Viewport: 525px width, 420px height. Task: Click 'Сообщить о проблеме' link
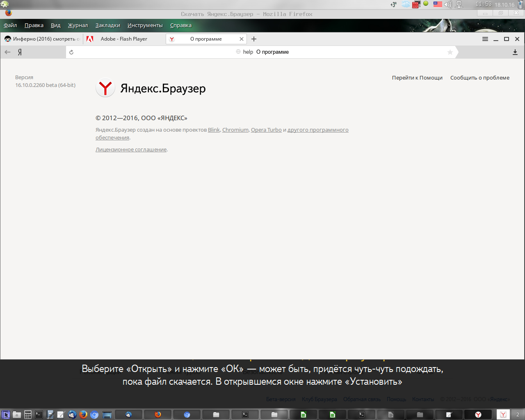click(x=479, y=78)
